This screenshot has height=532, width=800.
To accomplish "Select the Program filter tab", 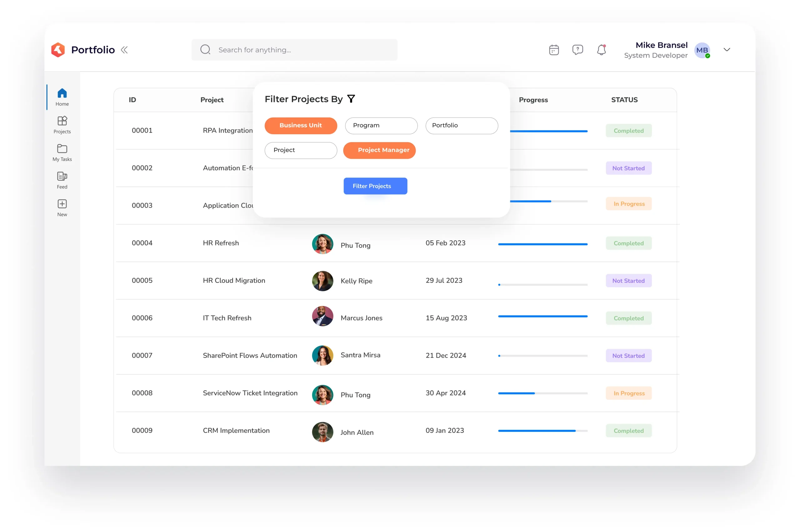I will click(381, 125).
